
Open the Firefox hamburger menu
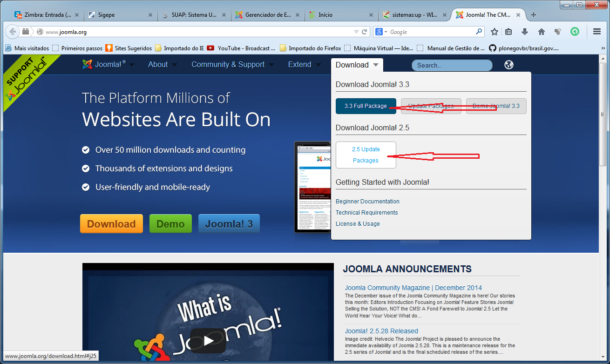pos(597,32)
